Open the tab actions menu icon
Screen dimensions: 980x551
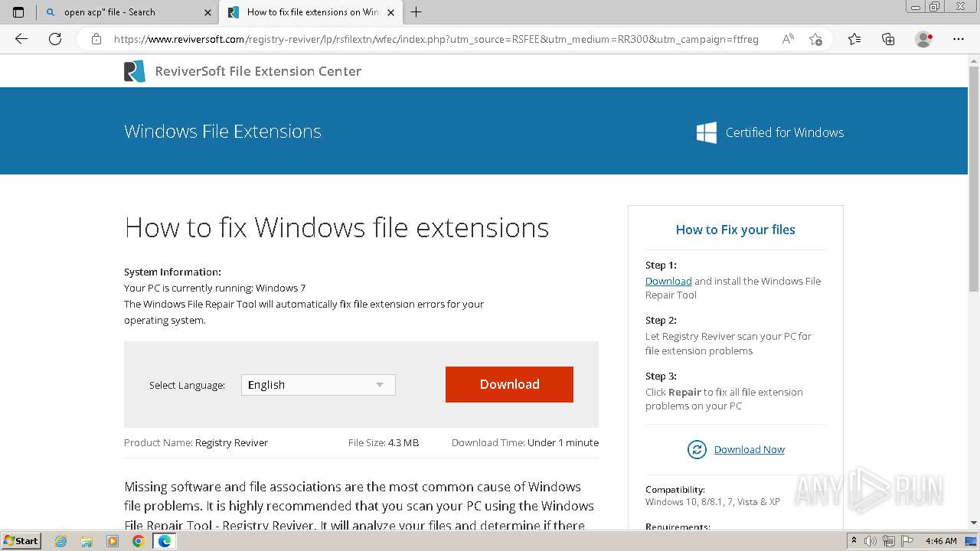pos(18,12)
